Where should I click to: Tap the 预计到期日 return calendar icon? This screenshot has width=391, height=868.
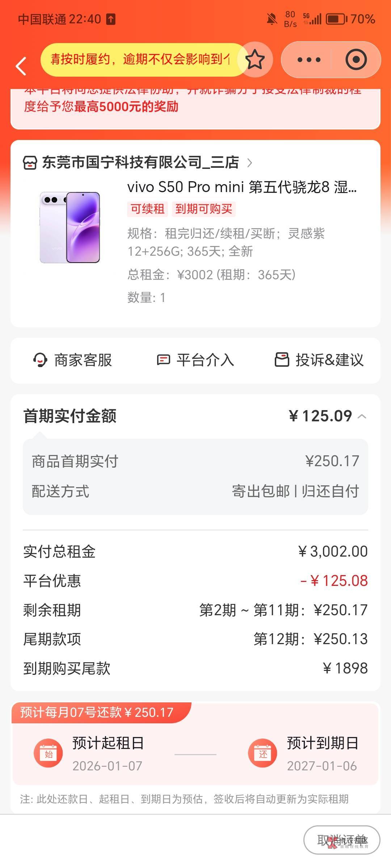[262, 754]
